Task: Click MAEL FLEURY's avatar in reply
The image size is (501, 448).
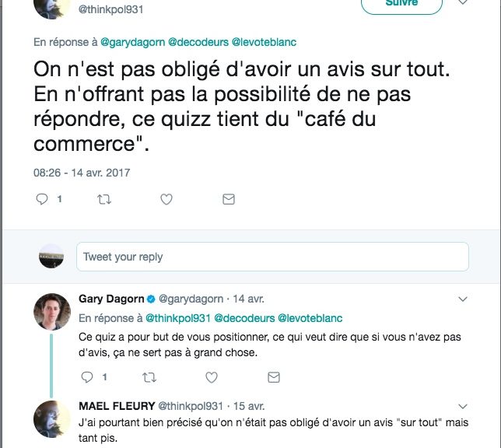Action: tap(52, 419)
